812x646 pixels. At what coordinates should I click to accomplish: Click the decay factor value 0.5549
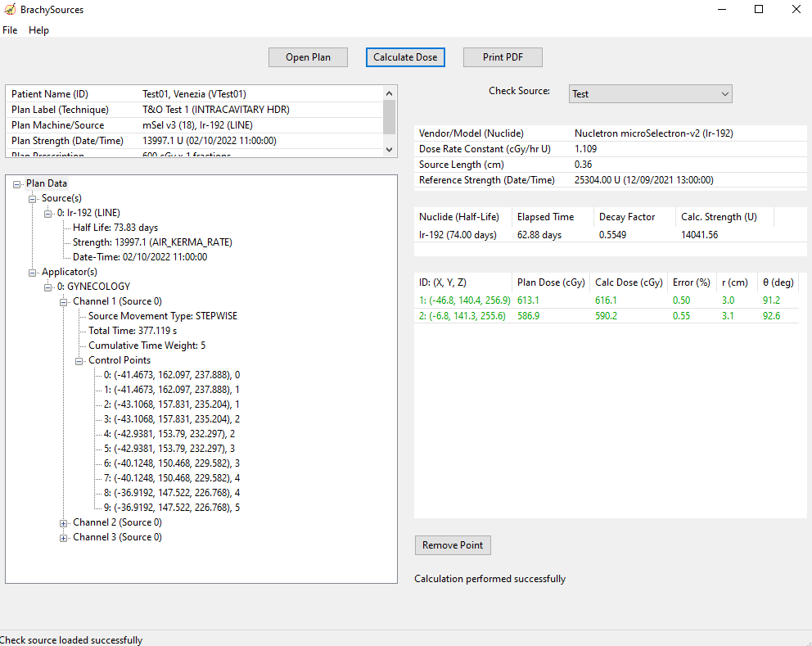click(612, 235)
